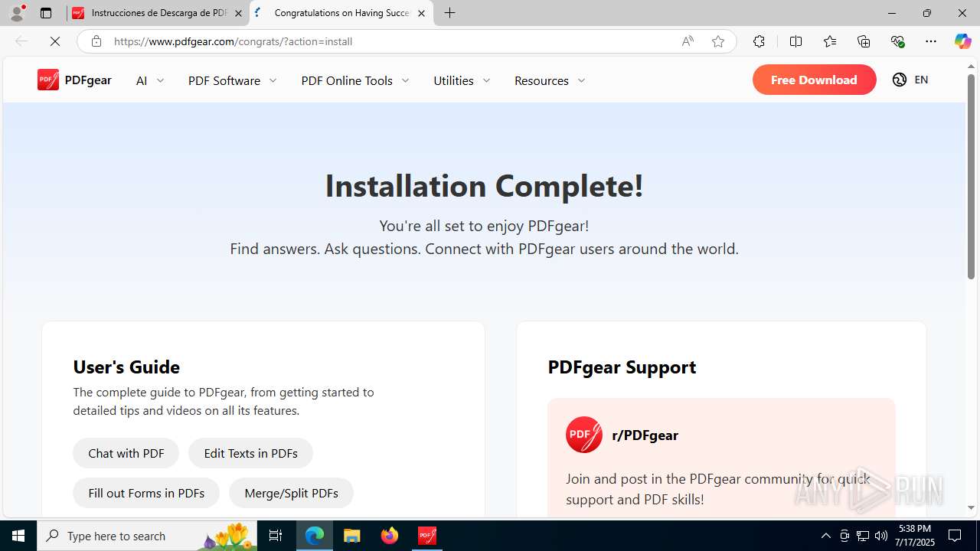The image size is (980, 551).
Task: Select the Congratulations tab
Action: [x=341, y=13]
